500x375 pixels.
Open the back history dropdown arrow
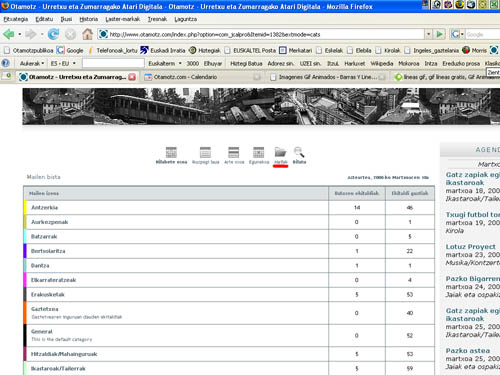click(20, 34)
